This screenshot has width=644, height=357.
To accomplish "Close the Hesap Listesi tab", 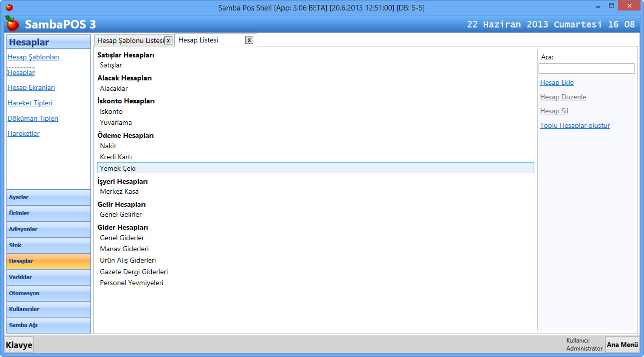I will tap(249, 40).
